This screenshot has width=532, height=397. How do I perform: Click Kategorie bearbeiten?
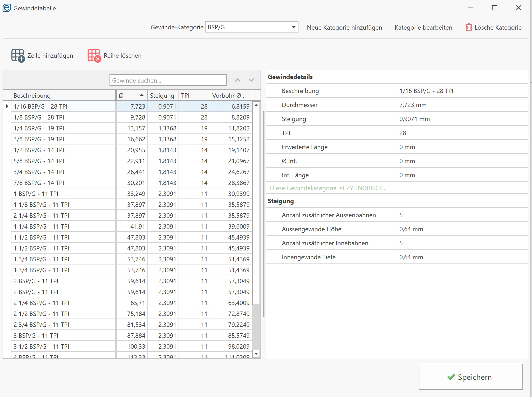[x=423, y=28]
